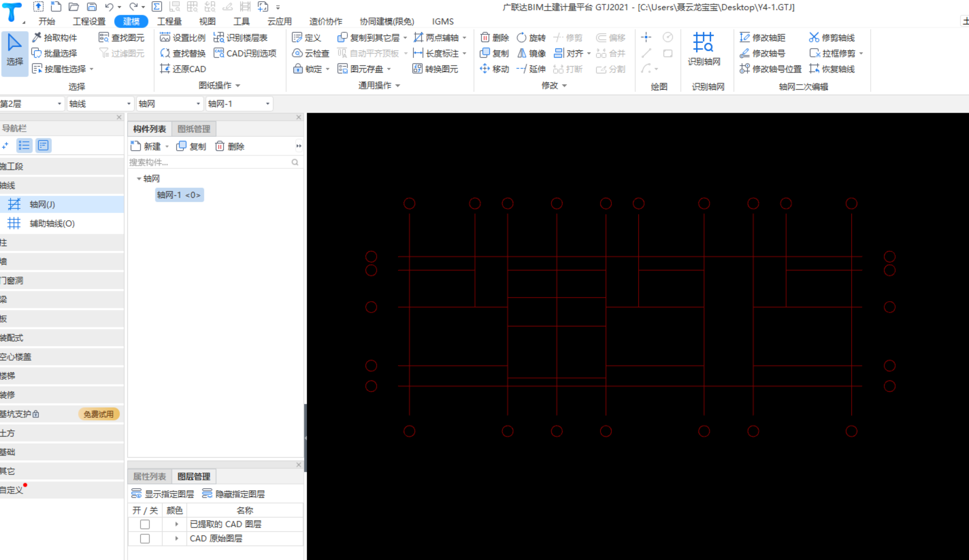
Task: Click 延伸 extend tool
Action: (x=531, y=69)
